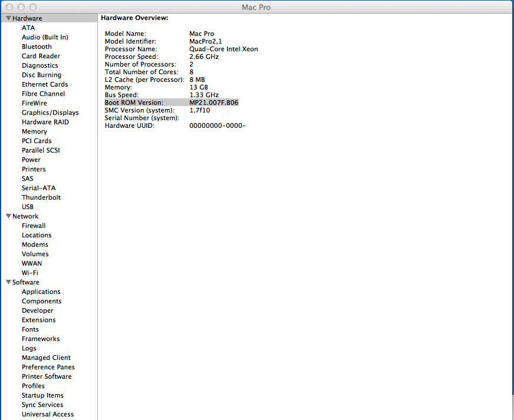Click the Model Name label
514x420 pixels.
(x=126, y=34)
